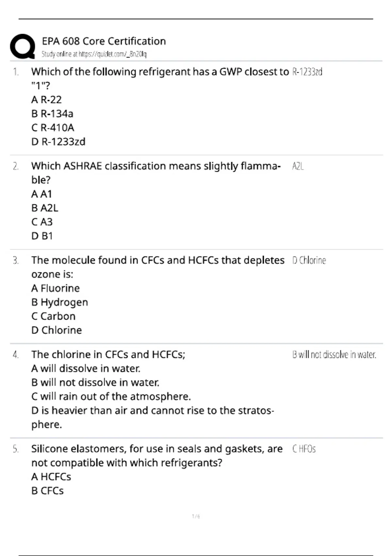Select option C R-410A
Screen dimensions: 392x556
coord(53,128)
